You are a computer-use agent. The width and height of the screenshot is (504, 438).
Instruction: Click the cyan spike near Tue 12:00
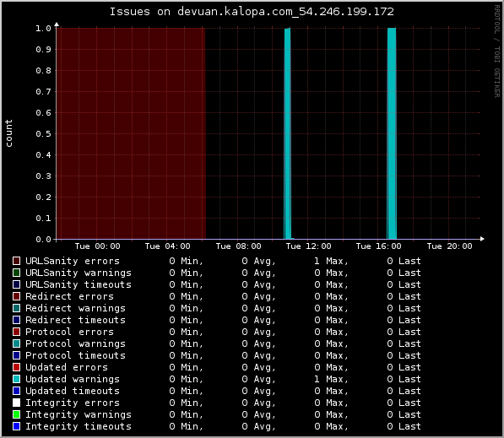click(287, 133)
